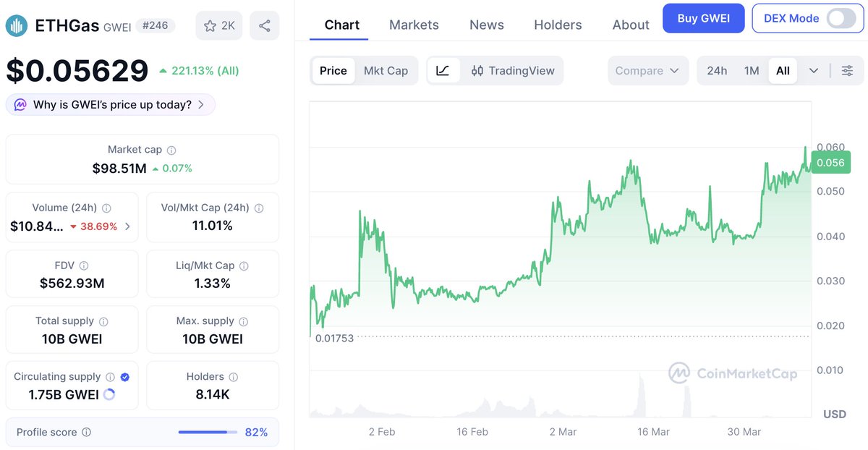Click the info icon beside Profile score
The height and width of the screenshot is (450, 868).
87,433
